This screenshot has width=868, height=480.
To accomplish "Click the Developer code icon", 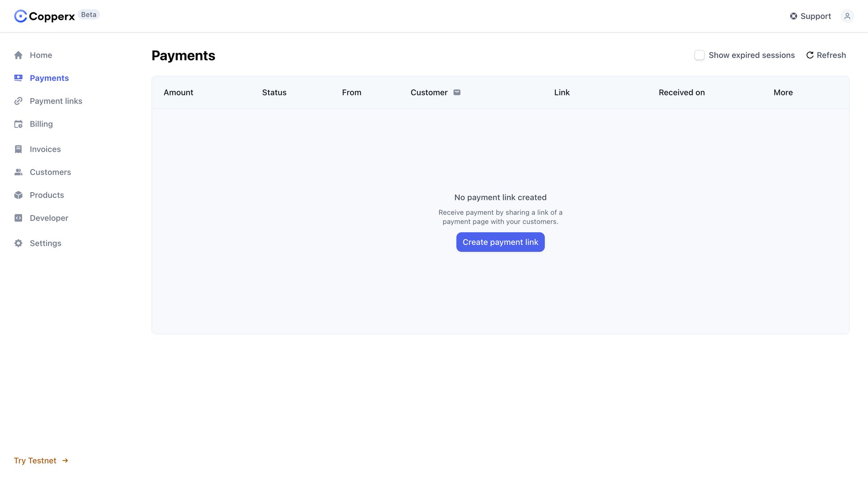I will point(18,218).
